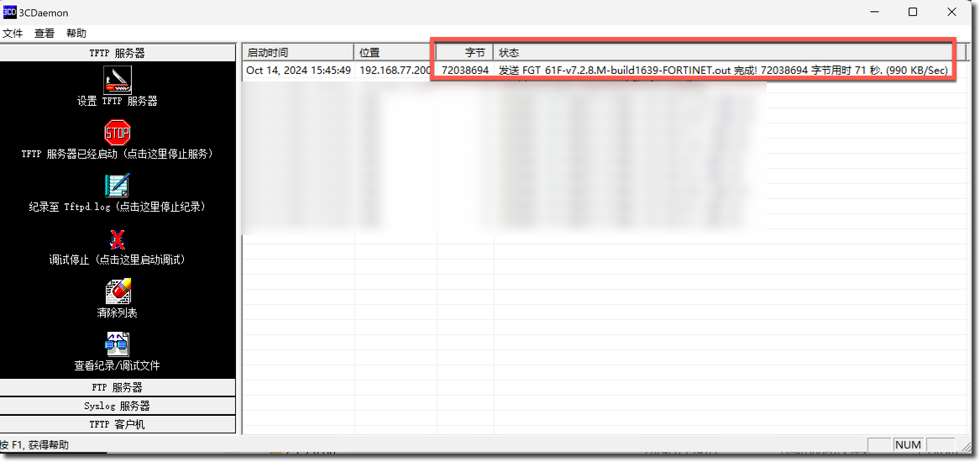Click the Tftpd.log logging notepad icon

pyautogui.click(x=117, y=185)
